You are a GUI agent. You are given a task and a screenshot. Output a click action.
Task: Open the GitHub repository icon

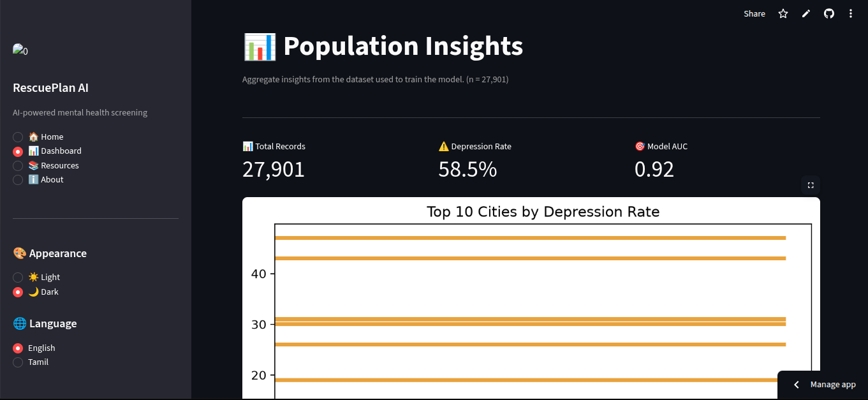pyautogui.click(x=829, y=13)
